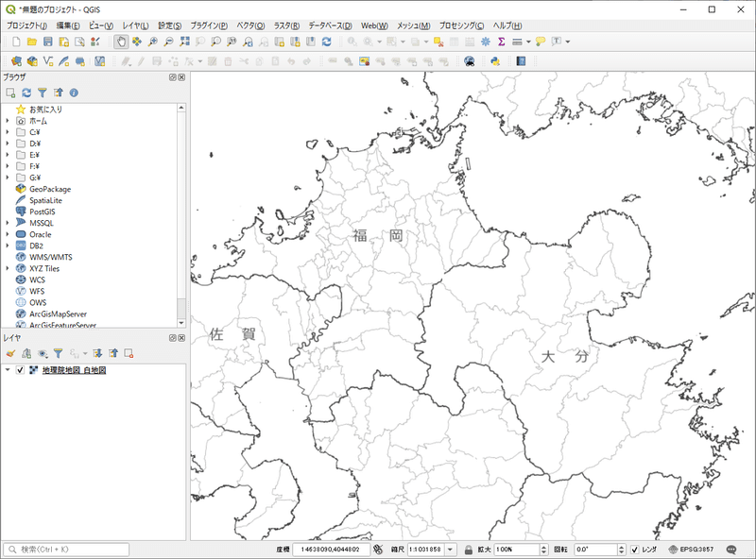The width and height of the screenshot is (756, 559).
Task: Click the New GeoPackage Layer icon
Action: pos(32,61)
